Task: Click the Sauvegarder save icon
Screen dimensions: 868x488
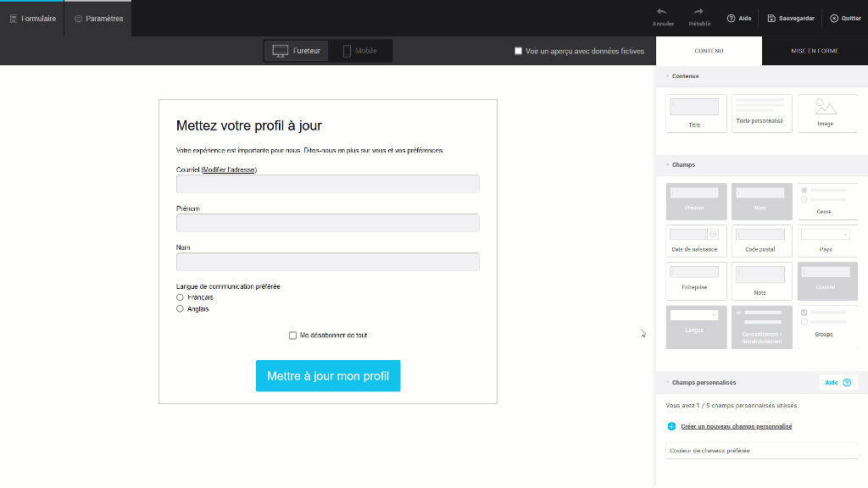Action: click(771, 18)
